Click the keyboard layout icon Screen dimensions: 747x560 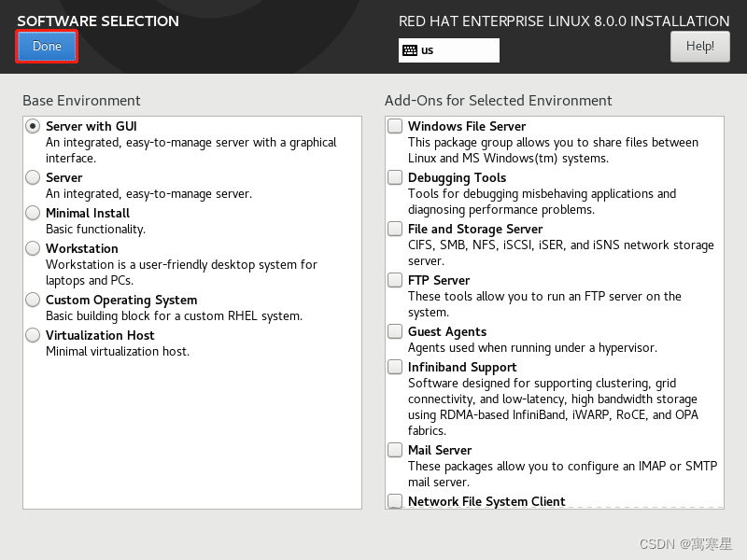pyautogui.click(x=410, y=50)
